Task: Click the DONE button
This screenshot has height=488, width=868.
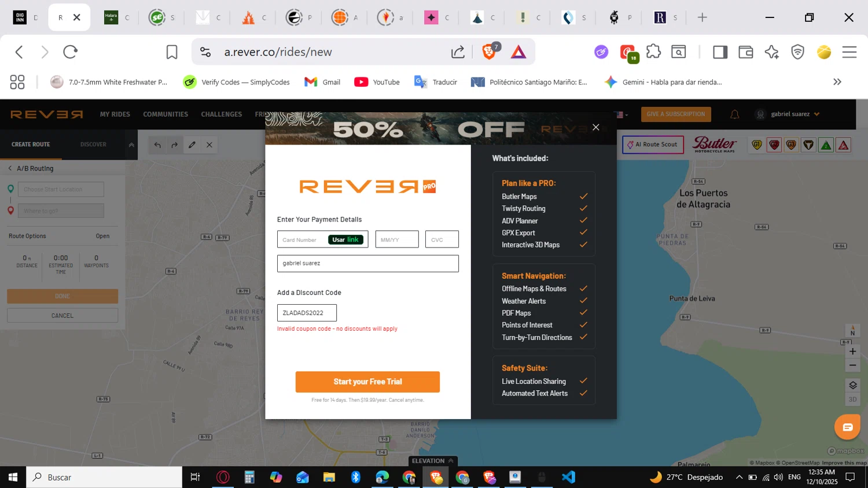Action: 62,296
